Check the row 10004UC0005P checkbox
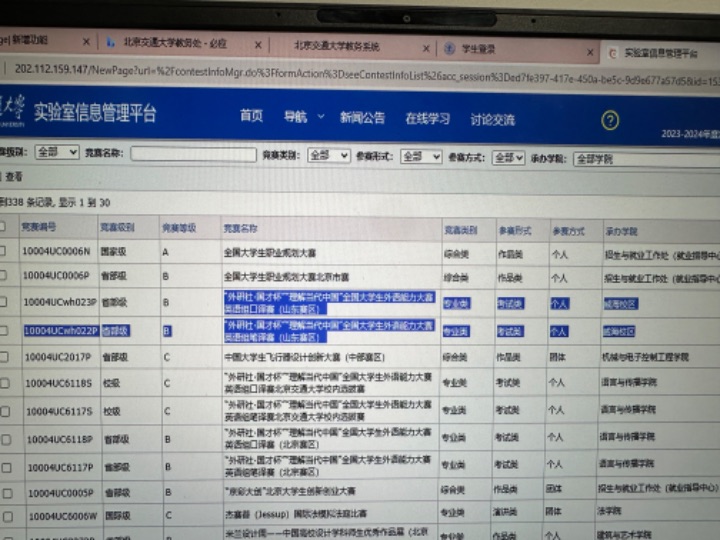Viewport: 720px width, 540px height. click(8, 493)
